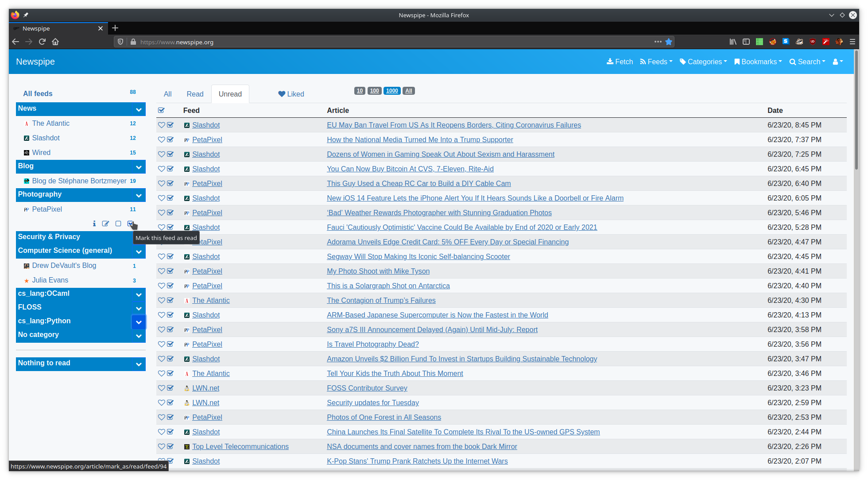The height and width of the screenshot is (480, 868).
Task: Open a new browser tab
Action: point(115,28)
